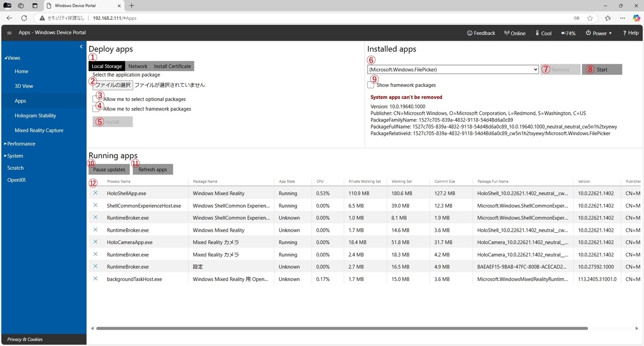Click the running apps horizontal scrollbar
Screen dimensions: 644x346
click(x=342, y=328)
